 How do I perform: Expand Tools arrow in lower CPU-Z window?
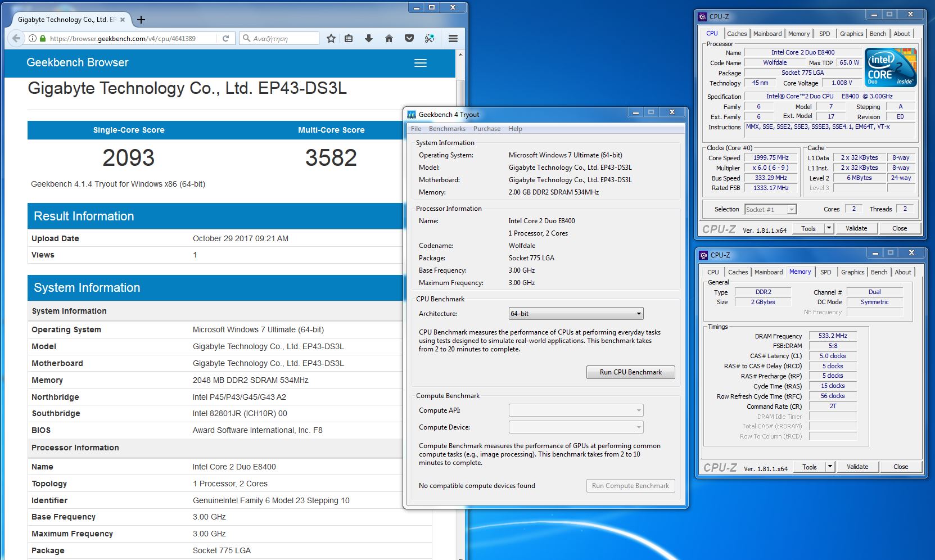(x=830, y=467)
